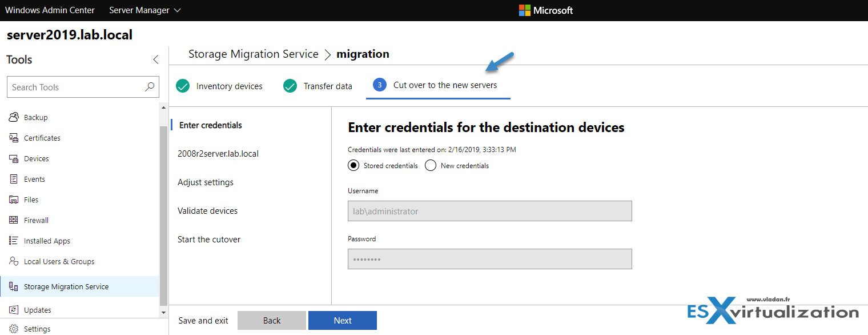
Task: Open the Certificates tool
Action: [x=42, y=138]
